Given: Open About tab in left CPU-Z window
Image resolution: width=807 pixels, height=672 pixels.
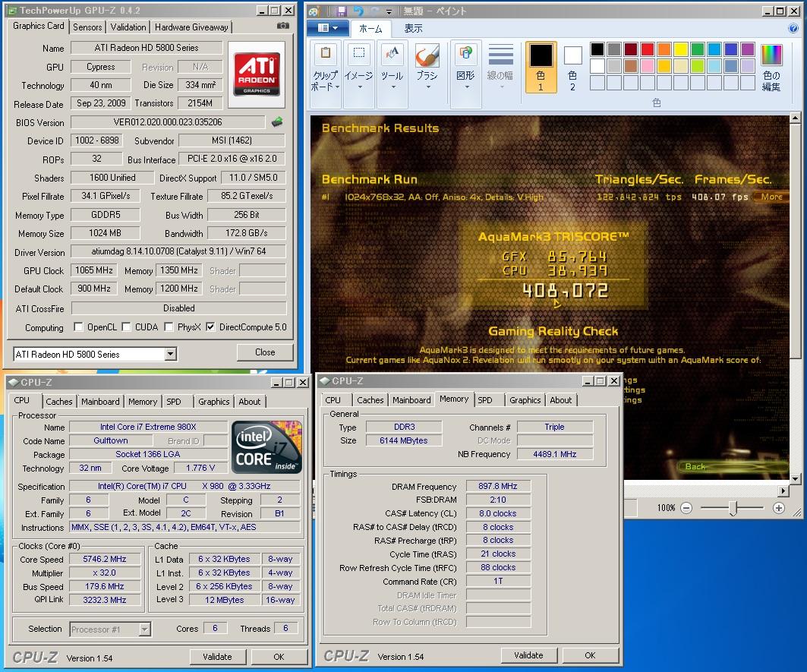Looking at the screenshot, I should click(x=250, y=401).
